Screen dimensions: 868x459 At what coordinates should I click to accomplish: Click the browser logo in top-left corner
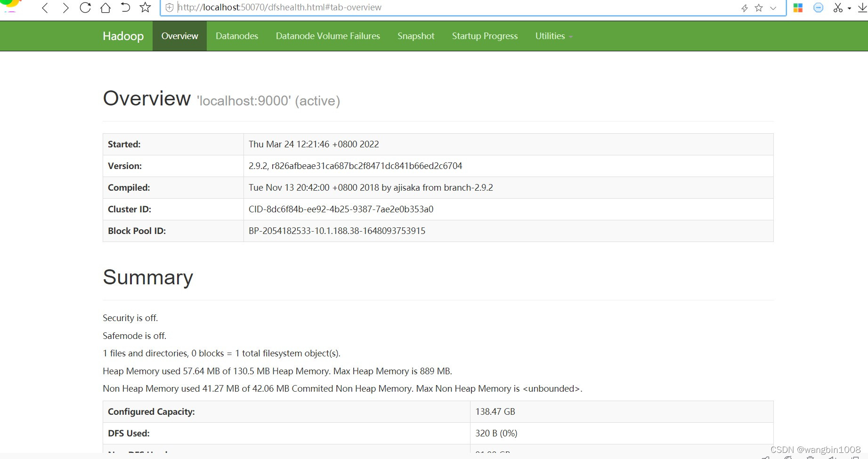click(x=10, y=6)
